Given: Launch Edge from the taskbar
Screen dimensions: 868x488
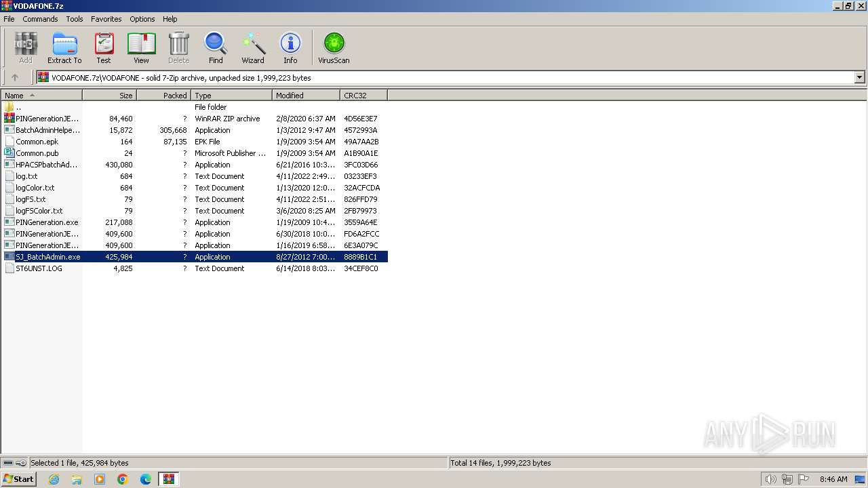Looking at the screenshot, I should [146, 479].
